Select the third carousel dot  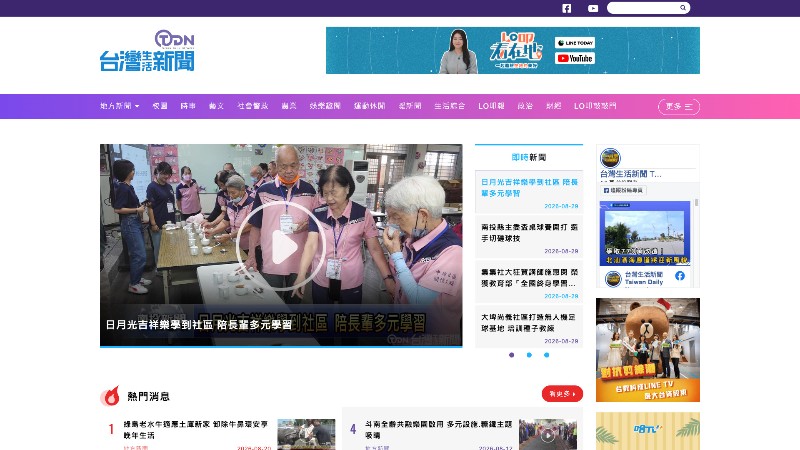click(x=546, y=355)
